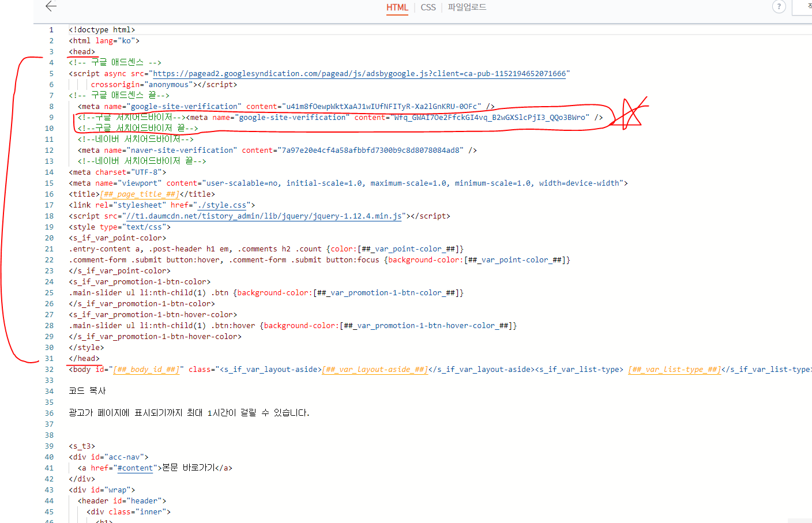Click opening <s_if_var_promotion-1-btn-hover-color> tag
The width and height of the screenshot is (812, 523).
(153, 315)
